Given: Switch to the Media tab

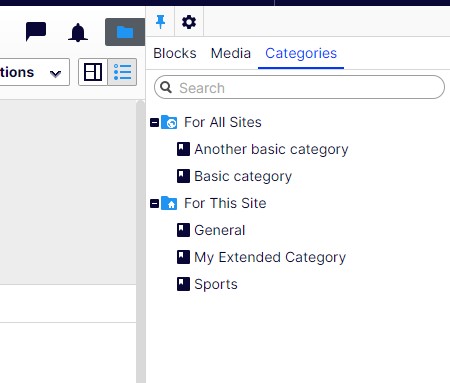Looking at the screenshot, I should click(x=231, y=53).
